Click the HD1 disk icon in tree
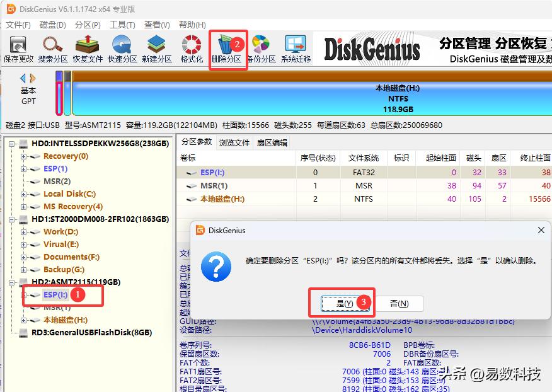 [x=23, y=219]
